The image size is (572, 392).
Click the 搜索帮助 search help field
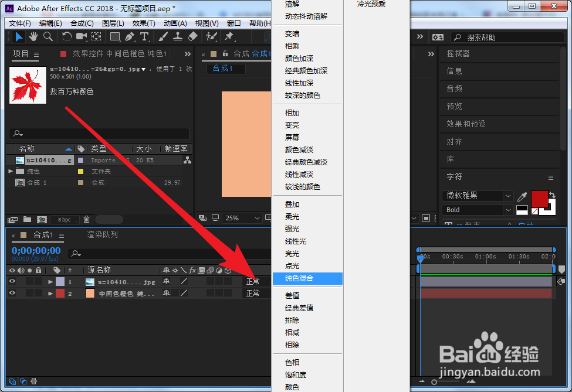point(507,37)
